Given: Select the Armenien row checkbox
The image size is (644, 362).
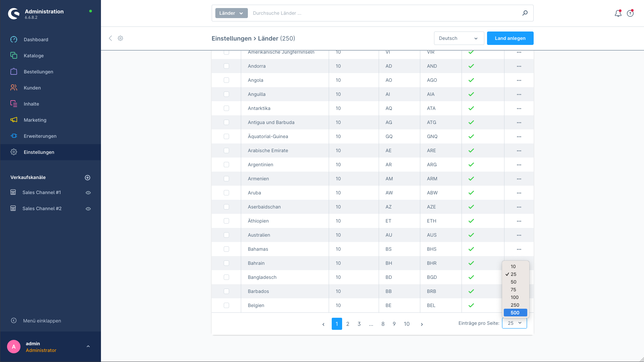Looking at the screenshot, I should [226, 179].
